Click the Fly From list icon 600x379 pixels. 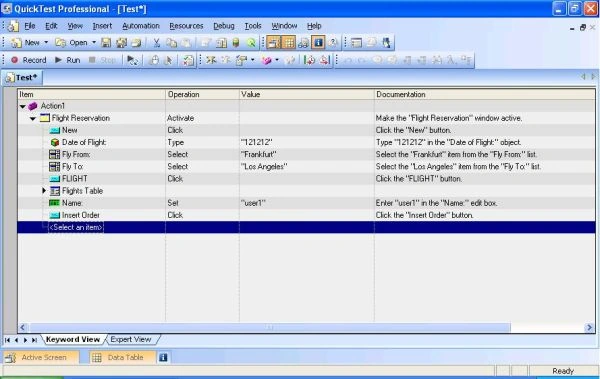point(54,154)
